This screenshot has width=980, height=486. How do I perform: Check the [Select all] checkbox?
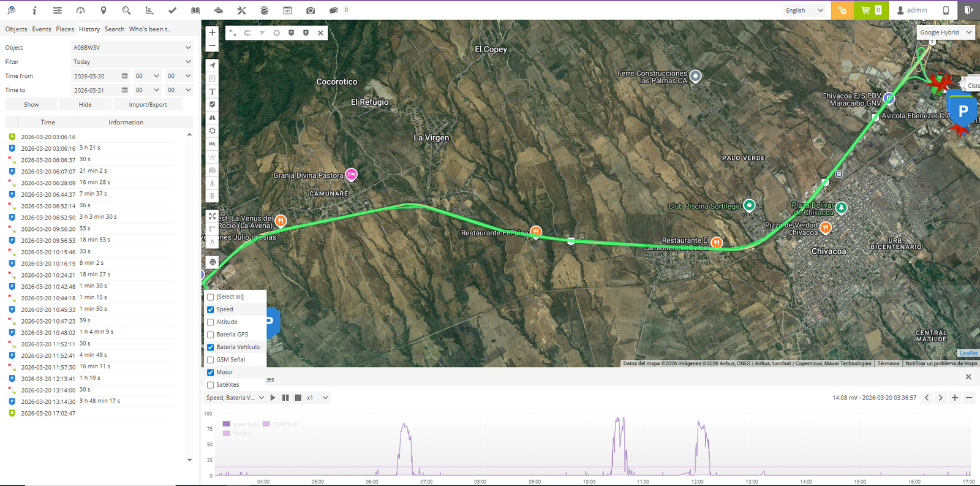(x=211, y=297)
